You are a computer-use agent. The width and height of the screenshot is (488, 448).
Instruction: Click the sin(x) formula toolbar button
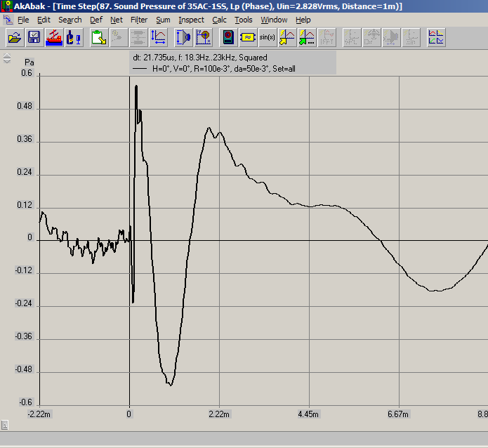coord(268,37)
